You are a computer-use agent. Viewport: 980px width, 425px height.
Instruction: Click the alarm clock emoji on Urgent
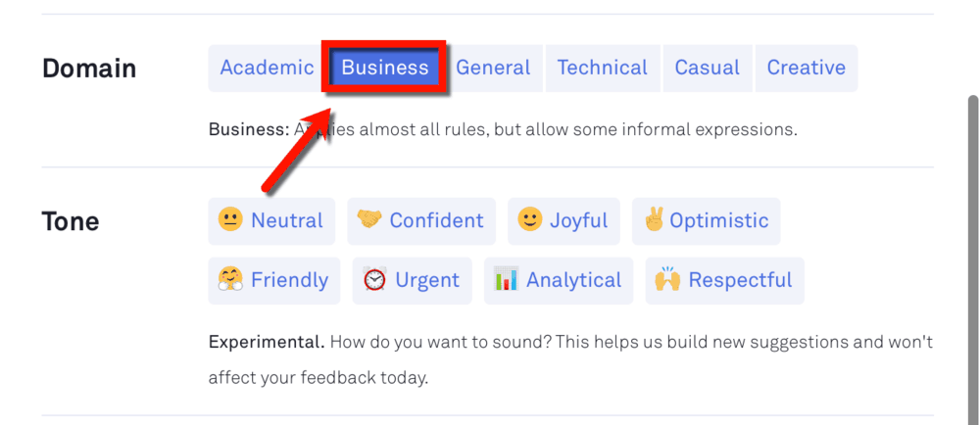(375, 280)
